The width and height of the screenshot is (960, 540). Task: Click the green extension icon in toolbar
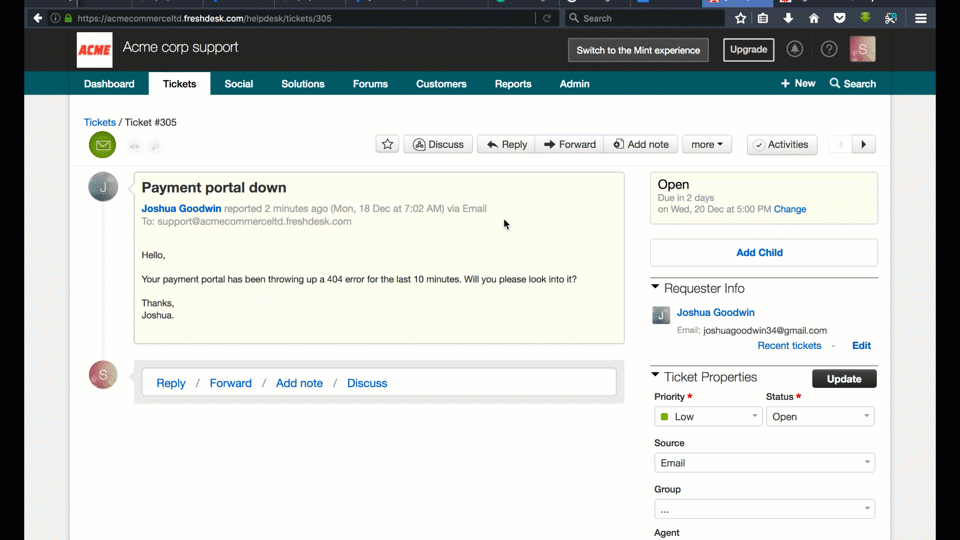point(865,18)
